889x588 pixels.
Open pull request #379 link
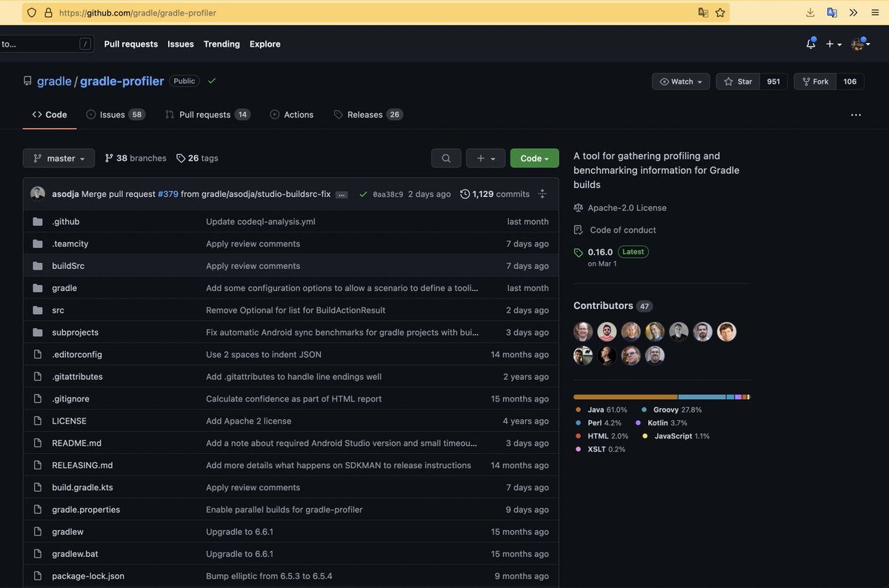click(167, 194)
